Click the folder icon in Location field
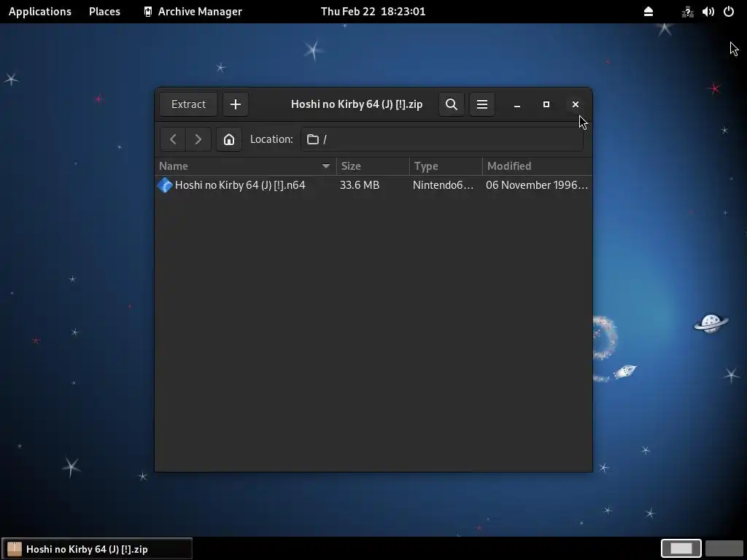Image resolution: width=747 pixels, height=560 pixels. tap(313, 139)
